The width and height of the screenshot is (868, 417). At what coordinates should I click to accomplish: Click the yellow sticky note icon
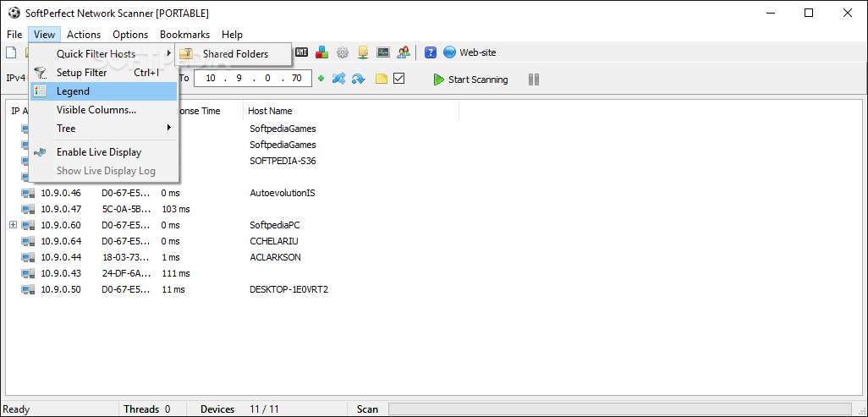point(382,79)
